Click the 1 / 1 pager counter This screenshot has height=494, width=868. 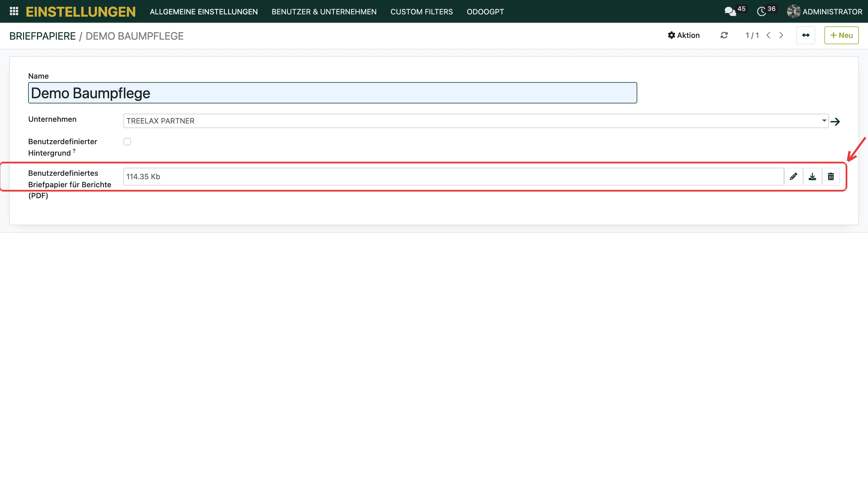752,35
